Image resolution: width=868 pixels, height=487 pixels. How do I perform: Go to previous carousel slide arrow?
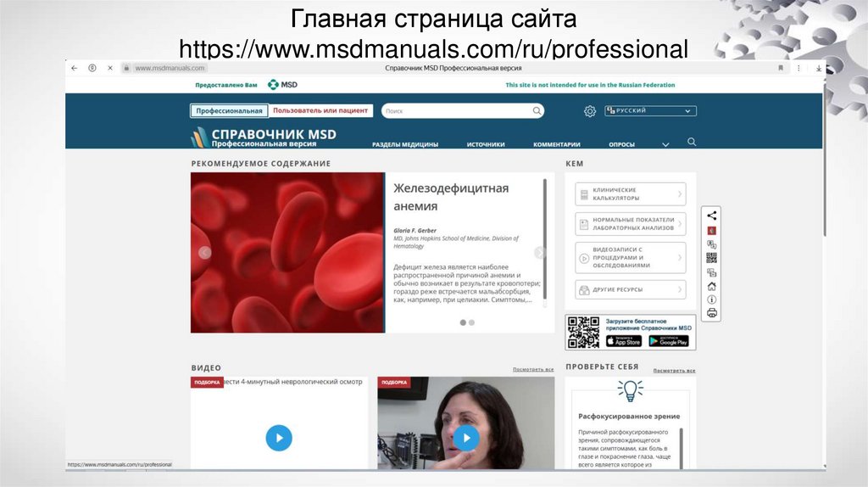click(x=204, y=253)
